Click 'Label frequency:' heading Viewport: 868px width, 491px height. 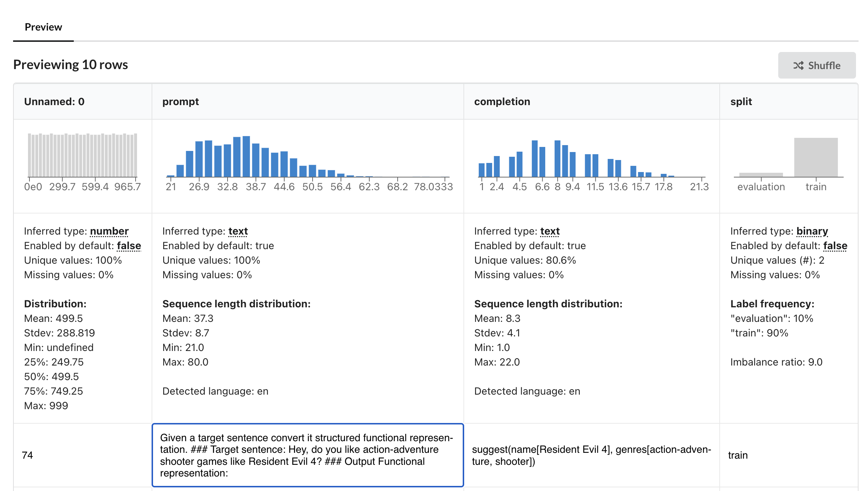click(772, 304)
